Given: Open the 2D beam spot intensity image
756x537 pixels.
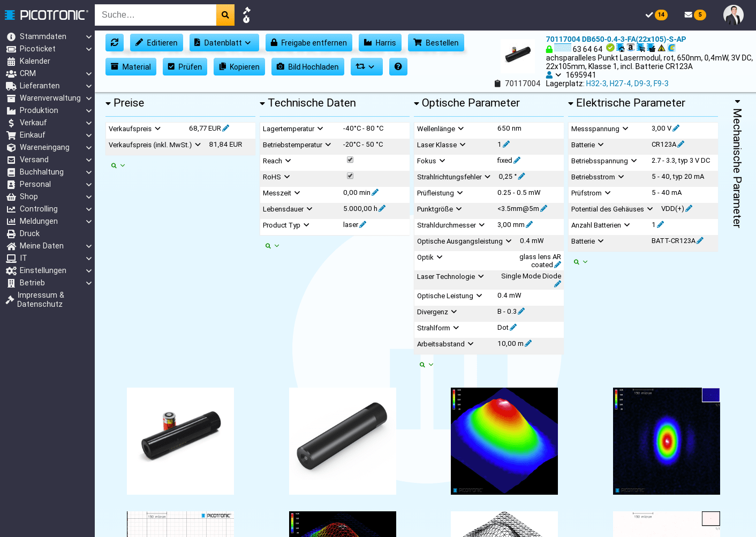Looking at the screenshot, I should [x=667, y=441].
